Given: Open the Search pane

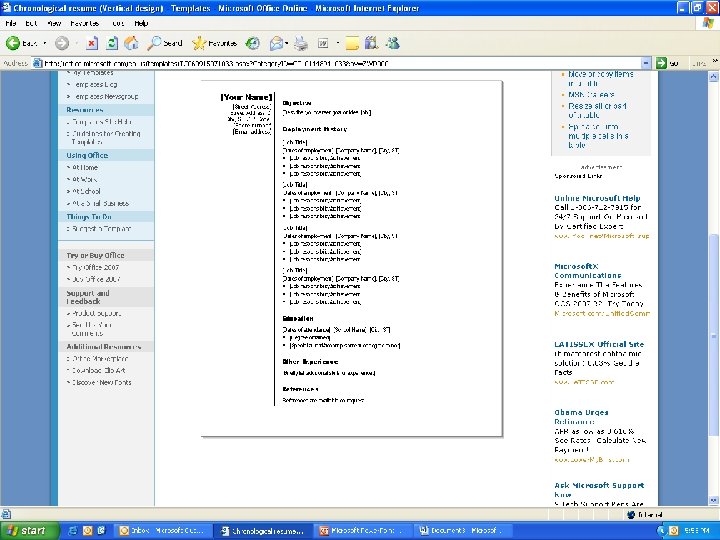Looking at the screenshot, I should pyautogui.click(x=165, y=43).
